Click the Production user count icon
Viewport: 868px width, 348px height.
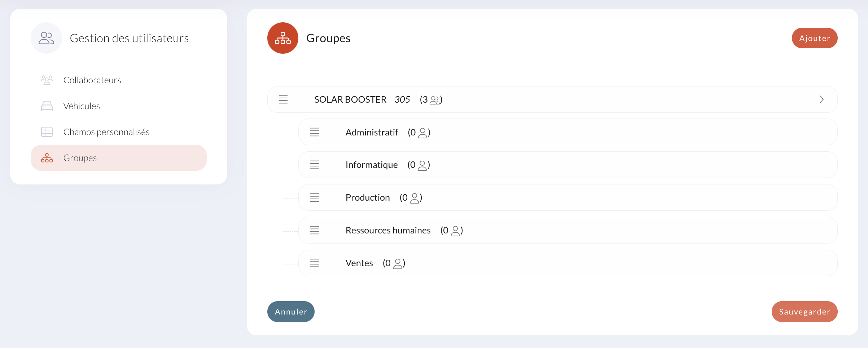coord(415,198)
